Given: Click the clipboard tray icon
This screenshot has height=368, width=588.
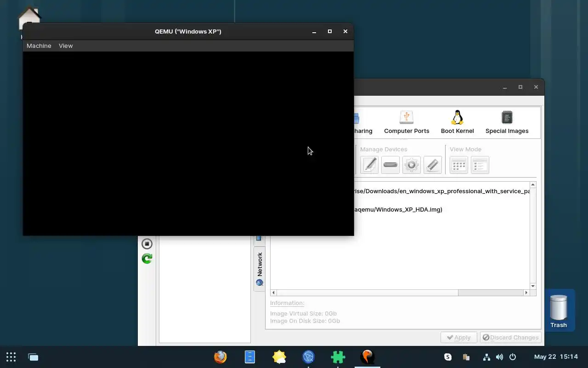Looking at the screenshot, I should pos(466,357).
